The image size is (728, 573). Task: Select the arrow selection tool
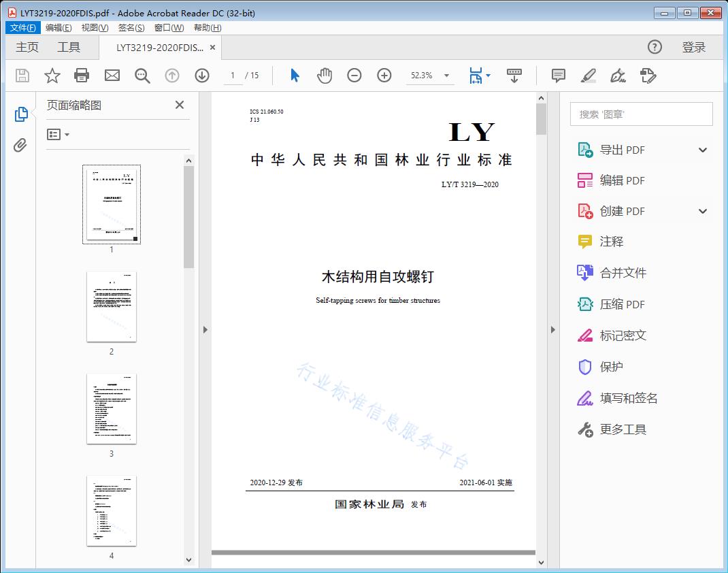tap(295, 76)
